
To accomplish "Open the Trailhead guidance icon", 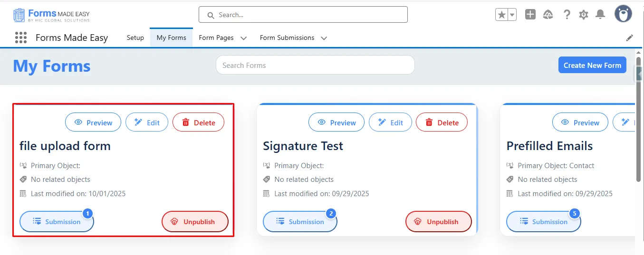I will pyautogui.click(x=548, y=15).
